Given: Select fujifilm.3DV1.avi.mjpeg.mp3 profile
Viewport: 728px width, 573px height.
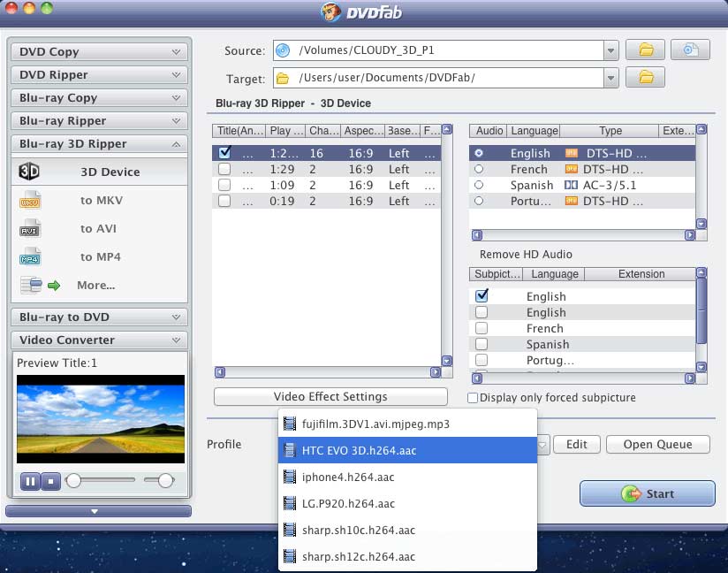Looking at the screenshot, I should (x=407, y=424).
